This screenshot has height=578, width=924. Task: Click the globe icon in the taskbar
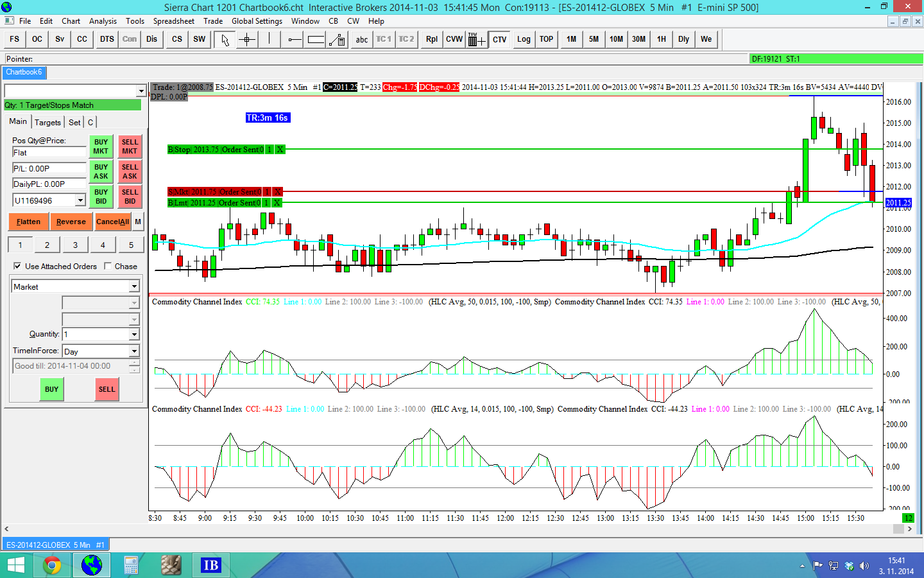pos(92,565)
